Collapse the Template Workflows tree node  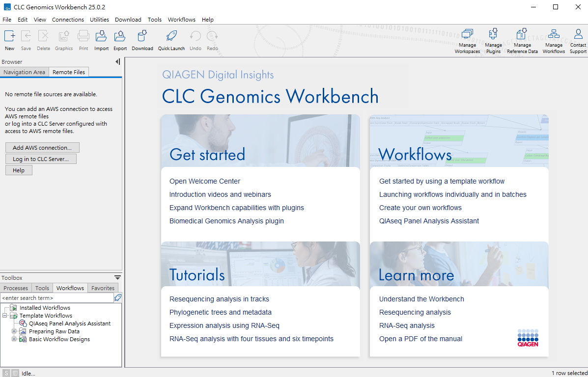click(x=5, y=316)
